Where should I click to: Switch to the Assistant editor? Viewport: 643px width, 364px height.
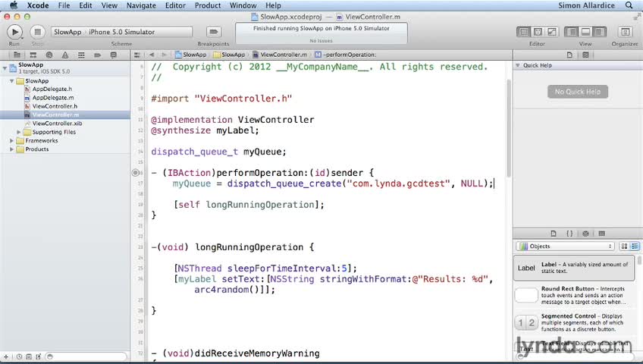538,32
